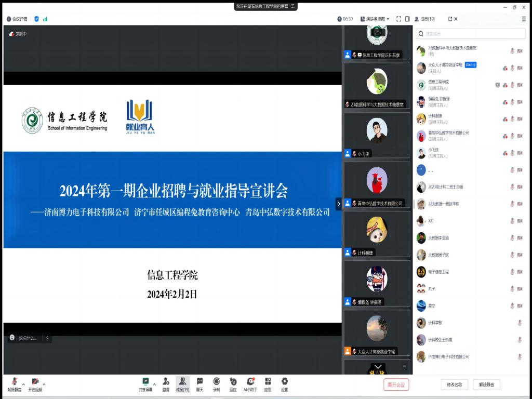532x399 pixels.
Task: Open share options arrow next to 共享屏幕
Action: [155, 384]
